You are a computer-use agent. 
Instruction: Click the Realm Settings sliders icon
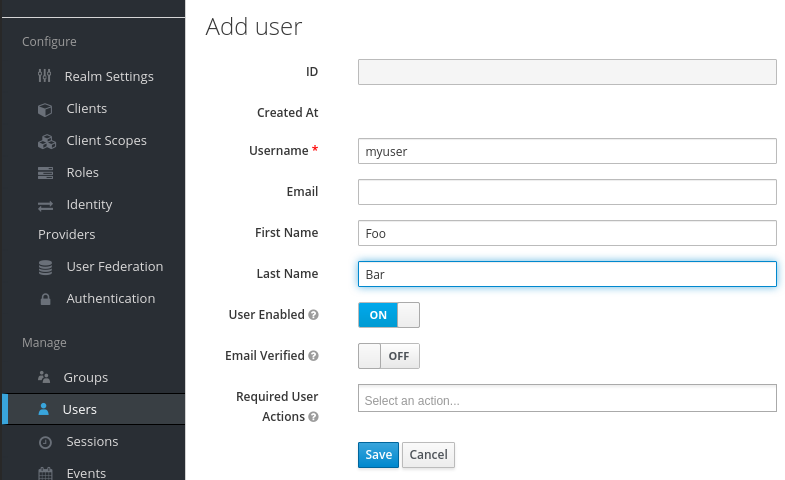(x=45, y=76)
